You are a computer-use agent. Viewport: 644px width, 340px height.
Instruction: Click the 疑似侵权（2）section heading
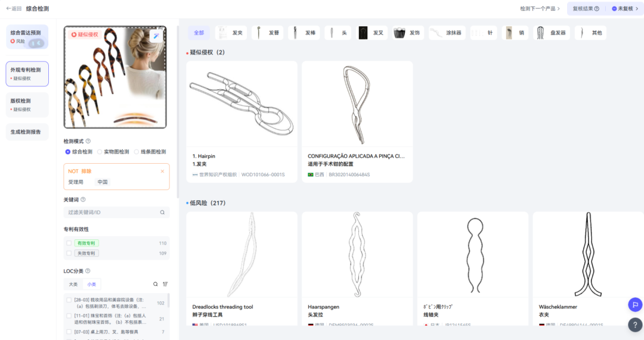coord(207,52)
